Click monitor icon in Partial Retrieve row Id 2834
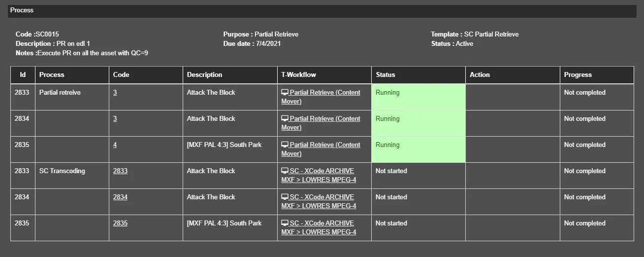The image size is (644, 257). [x=285, y=119]
